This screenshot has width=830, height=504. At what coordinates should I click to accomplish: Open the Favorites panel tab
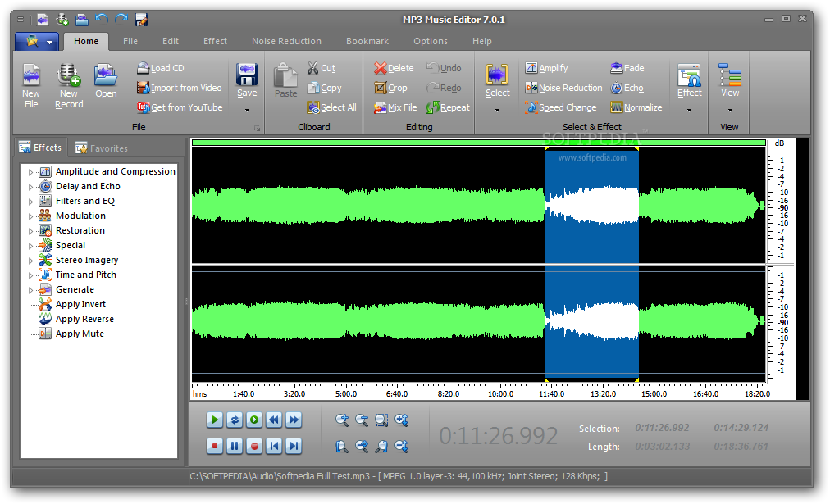tap(102, 148)
